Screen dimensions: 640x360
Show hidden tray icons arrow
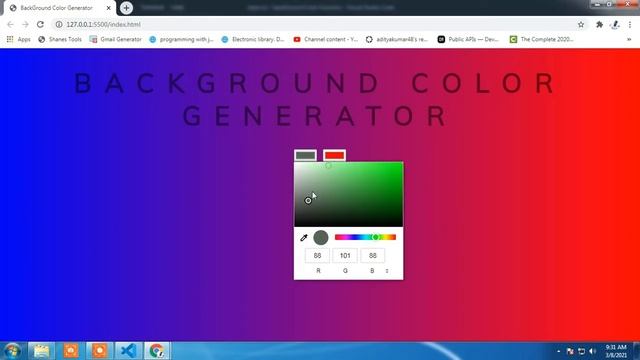[558, 351]
